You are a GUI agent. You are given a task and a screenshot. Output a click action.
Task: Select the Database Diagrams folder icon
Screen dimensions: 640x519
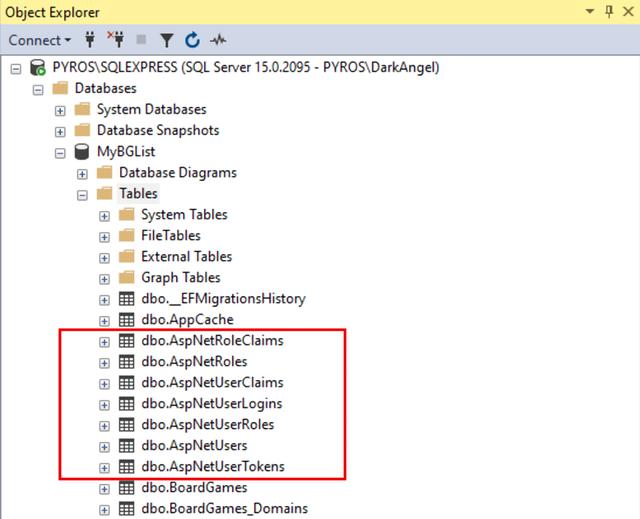[104, 172]
